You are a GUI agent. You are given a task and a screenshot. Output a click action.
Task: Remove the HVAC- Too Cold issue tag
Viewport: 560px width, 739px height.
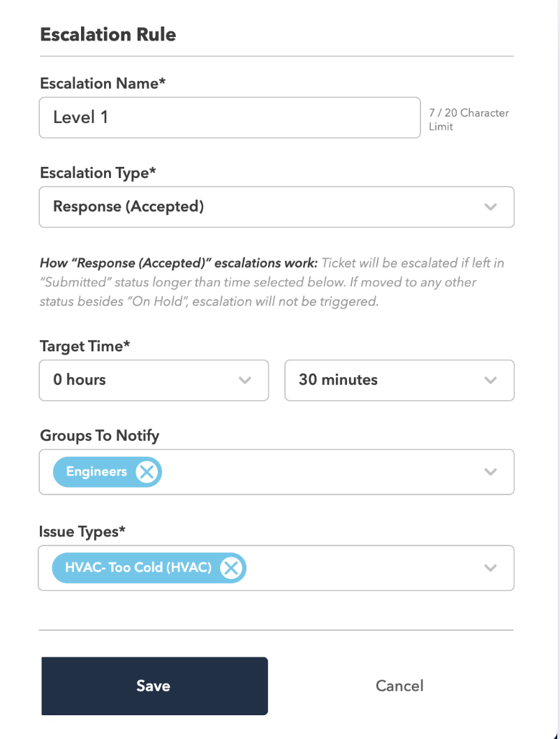tap(231, 567)
